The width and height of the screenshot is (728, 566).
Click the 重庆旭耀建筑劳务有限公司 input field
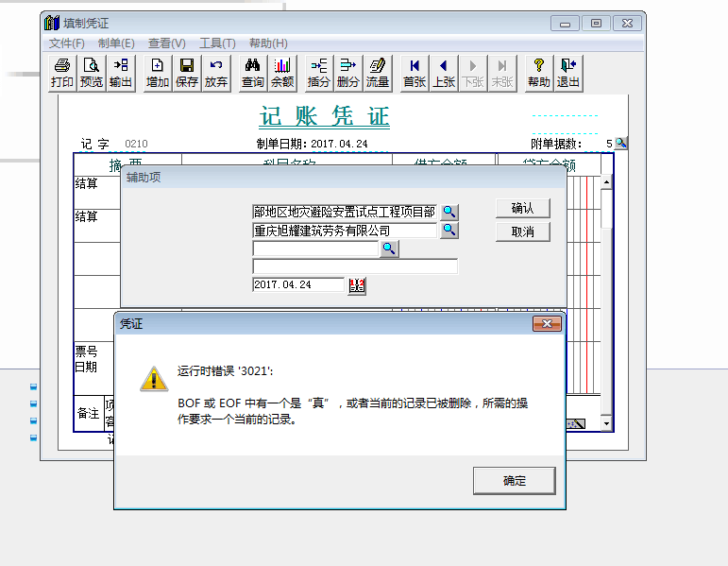[345, 231]
